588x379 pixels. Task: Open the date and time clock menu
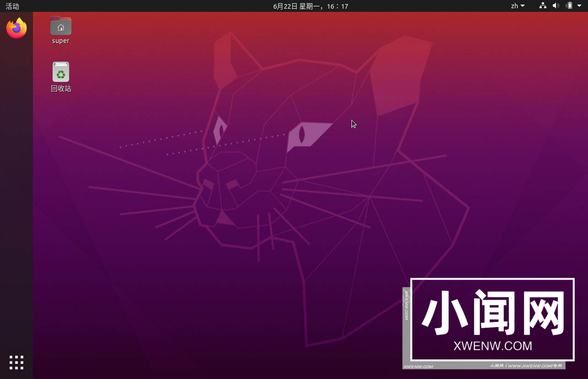click(x=311, y=6)
